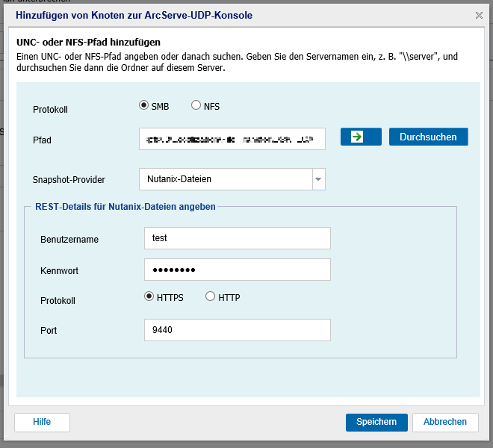The image size is (493, 448).
Task: Click the Nutanix-Dateien selected value
Action: point(179,179)
